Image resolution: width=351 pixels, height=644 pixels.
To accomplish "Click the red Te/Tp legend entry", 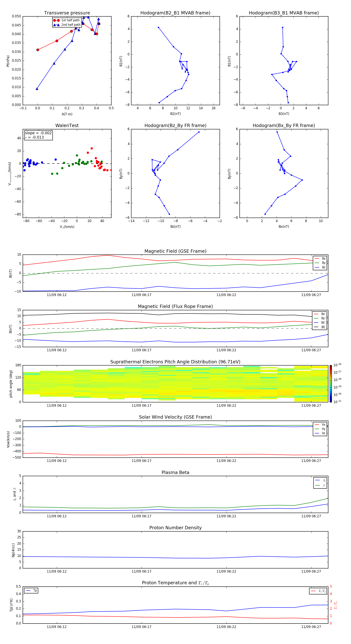I will pos(318,591).
